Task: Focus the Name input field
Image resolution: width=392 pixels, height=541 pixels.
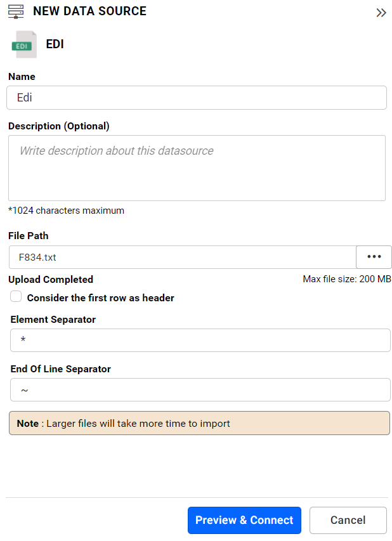Action: pos(197,98)
